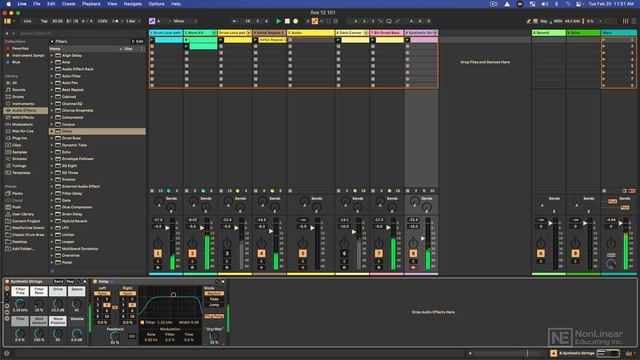The image size is (640, 360).
Task: Select Tunings category in browser
Action: pos(19,166)
